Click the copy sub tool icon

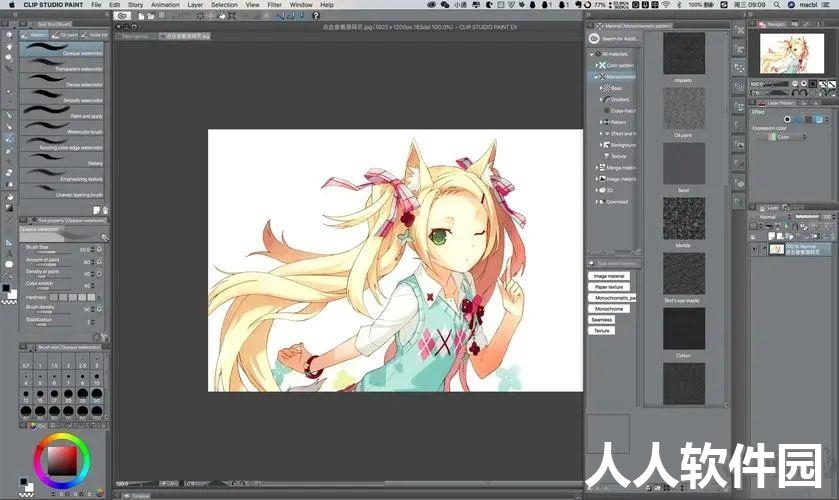(x=97, y=210)
